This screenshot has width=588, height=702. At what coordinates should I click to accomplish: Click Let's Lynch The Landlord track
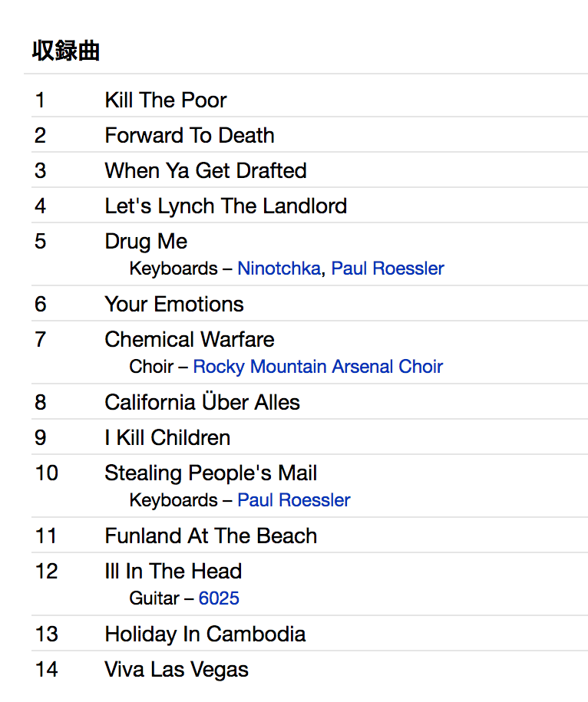(226, 206)
